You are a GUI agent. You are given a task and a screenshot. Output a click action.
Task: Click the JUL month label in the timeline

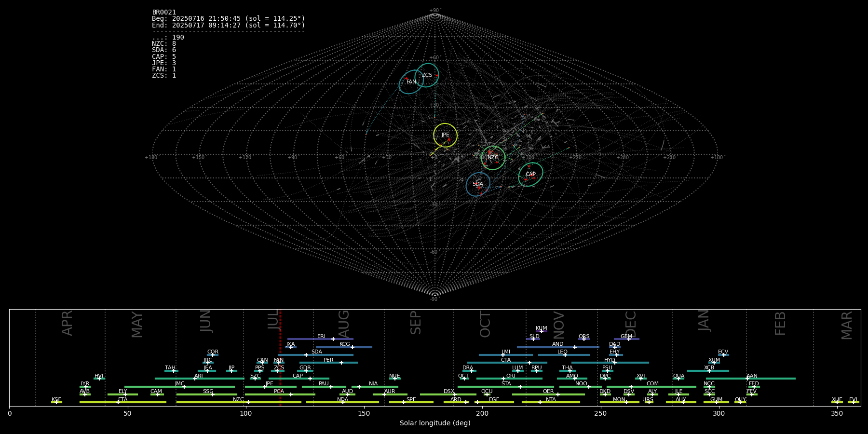273,319
